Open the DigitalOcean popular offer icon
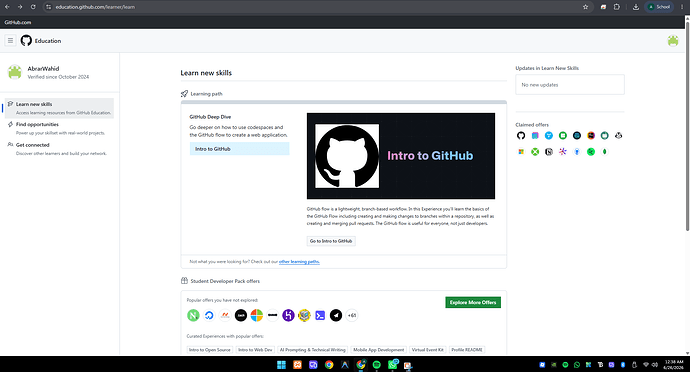Screen dimensions: 690x372 click(x=209, y=315)
